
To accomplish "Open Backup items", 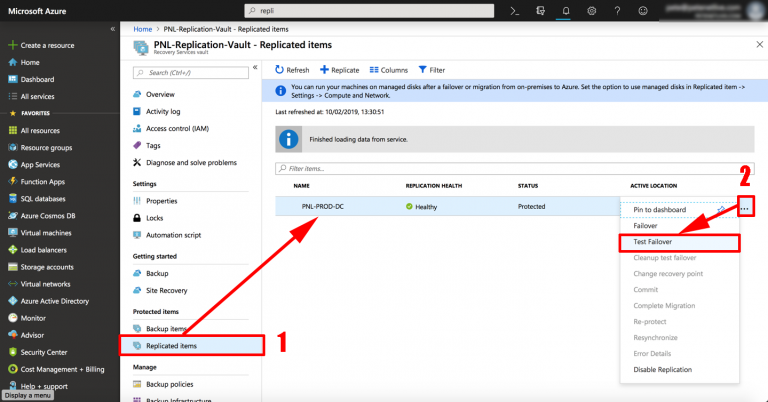I will (x=160, y=329).
